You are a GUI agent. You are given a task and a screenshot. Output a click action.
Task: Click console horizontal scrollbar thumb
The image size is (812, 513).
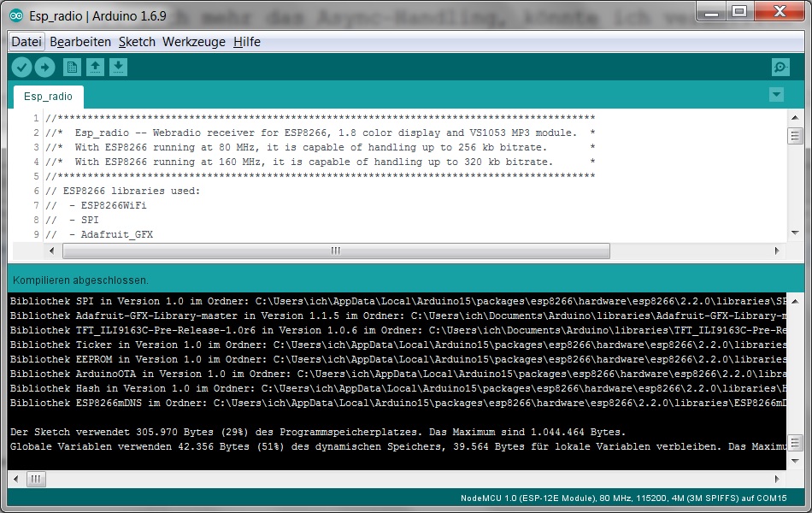pyautogui.click(x=36, y=479)
